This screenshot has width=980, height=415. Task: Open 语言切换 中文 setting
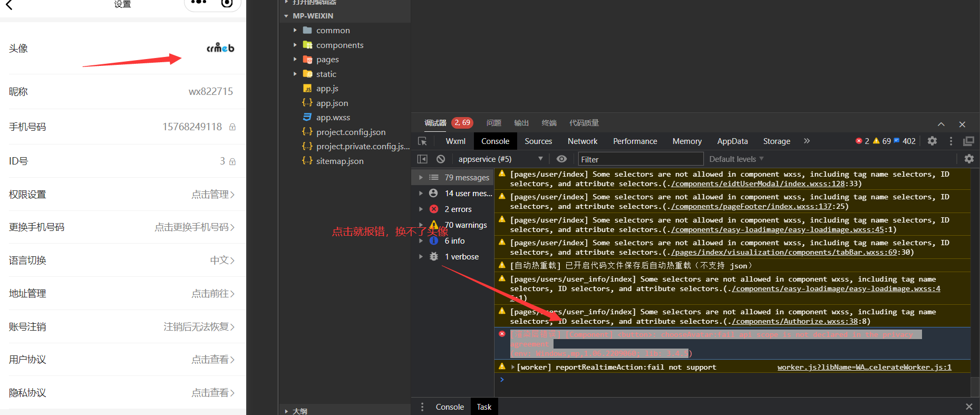pyautogui.click(x=123, y=260)
